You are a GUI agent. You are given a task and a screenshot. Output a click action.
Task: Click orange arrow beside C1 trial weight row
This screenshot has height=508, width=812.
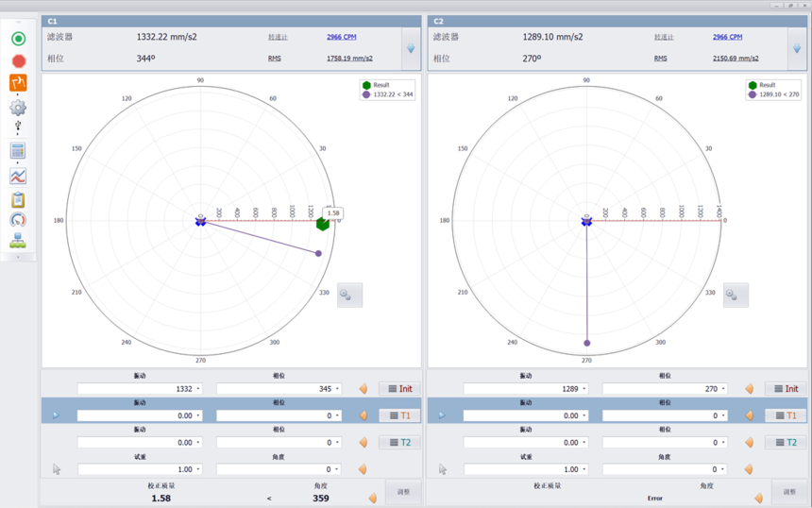click(363, 469)
